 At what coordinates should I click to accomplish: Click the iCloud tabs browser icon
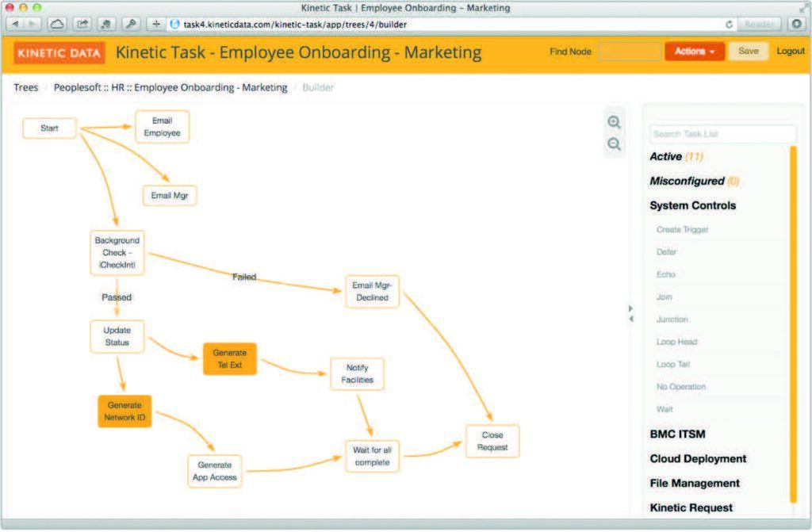(x=57, y=25)
